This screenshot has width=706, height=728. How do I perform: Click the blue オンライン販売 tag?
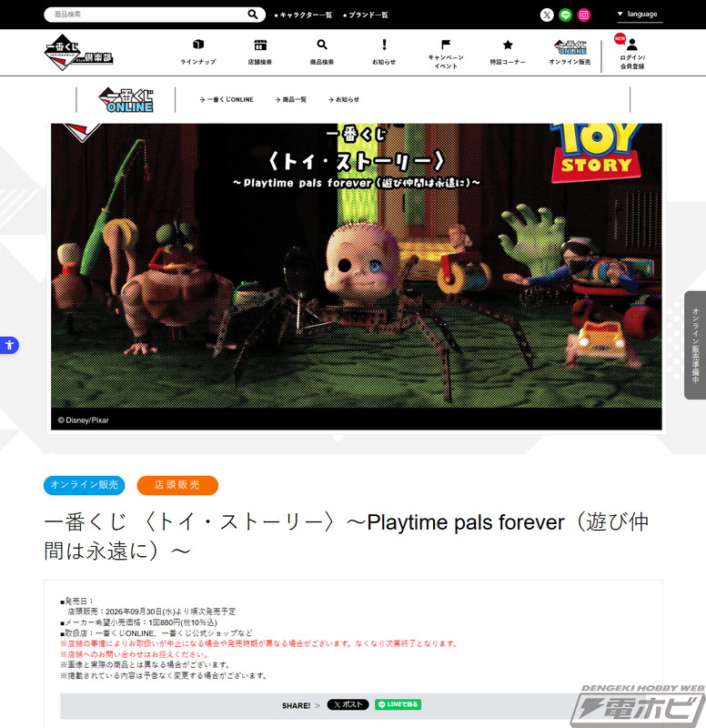[84, 485]
